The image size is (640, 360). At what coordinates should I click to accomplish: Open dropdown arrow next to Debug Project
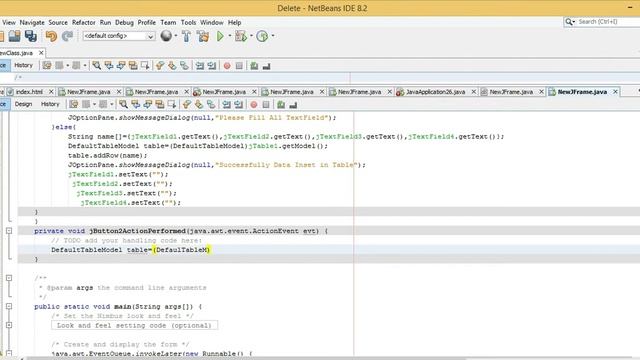pyautogui.click(x=251, y=36)
